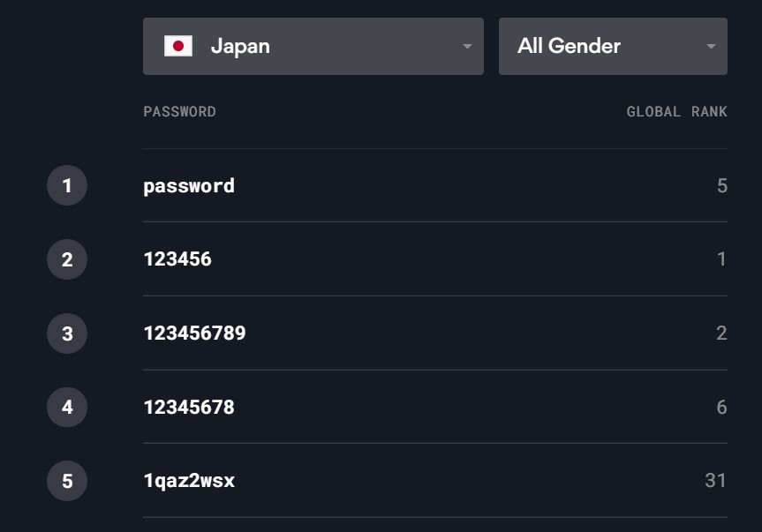Click the rank 1 circle badge
Image resolution: width=762 pixels, height=532 pixels.
point(67,186)
